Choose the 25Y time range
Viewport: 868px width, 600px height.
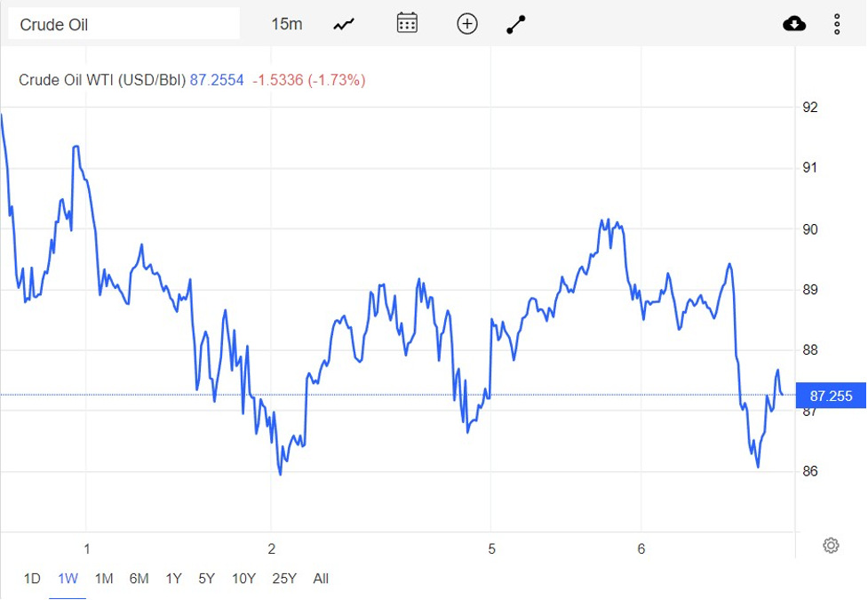click(x=284, y=579)
